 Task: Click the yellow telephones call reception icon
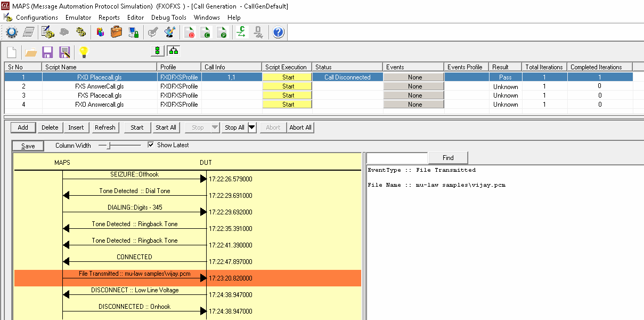point(81,33)
